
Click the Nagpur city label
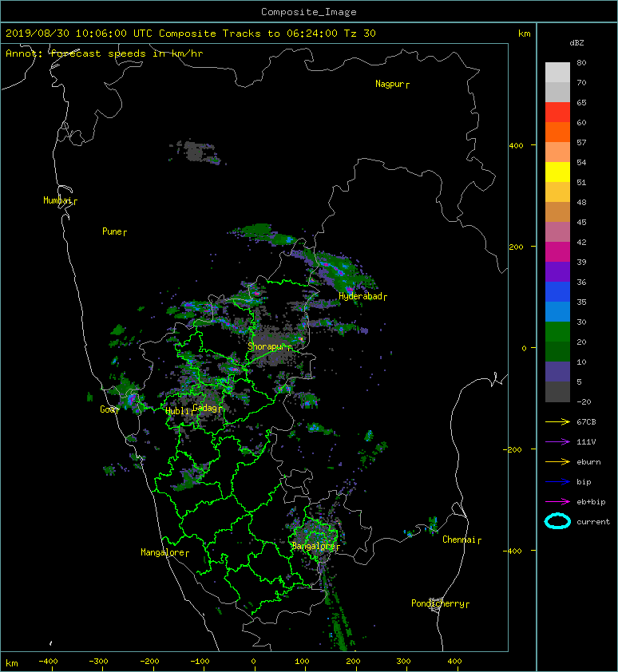[x=390, y=84]
